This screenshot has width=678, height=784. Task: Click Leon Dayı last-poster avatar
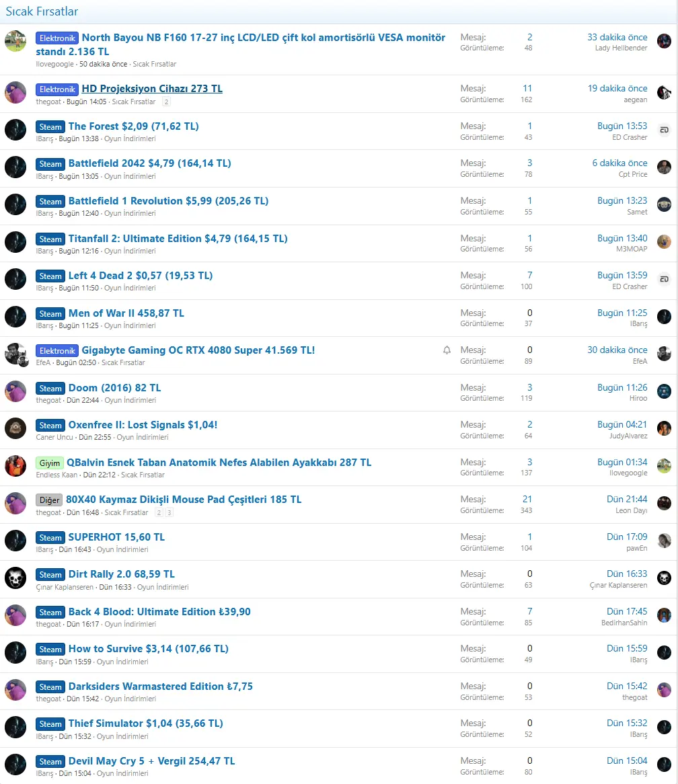click(x=664, y=503)
